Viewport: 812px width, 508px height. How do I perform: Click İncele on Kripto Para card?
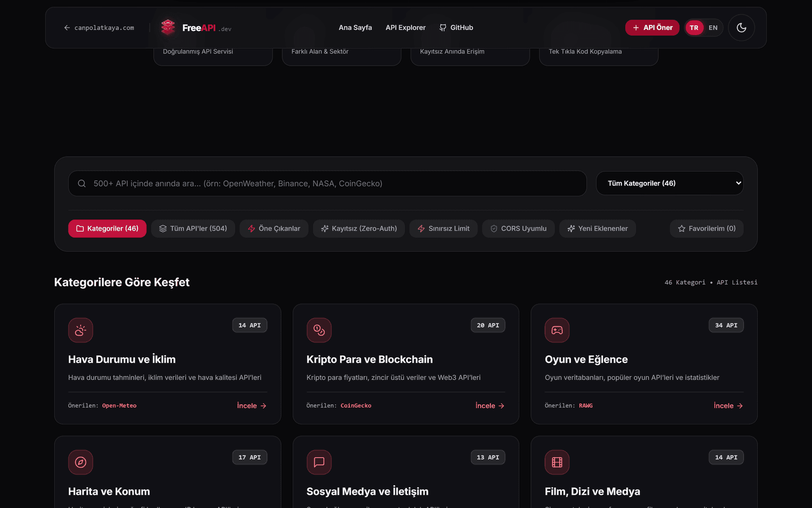coord(490,406)
